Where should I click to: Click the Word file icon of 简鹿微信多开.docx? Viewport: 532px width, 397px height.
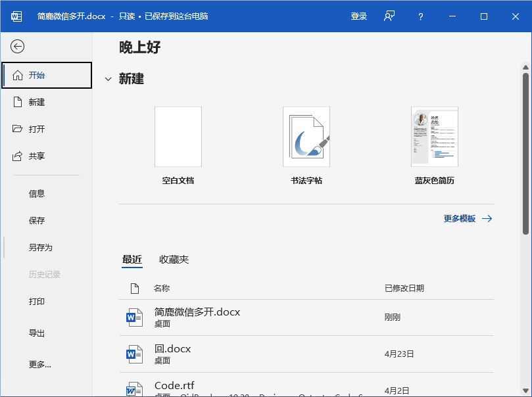(x=134, y=317)
